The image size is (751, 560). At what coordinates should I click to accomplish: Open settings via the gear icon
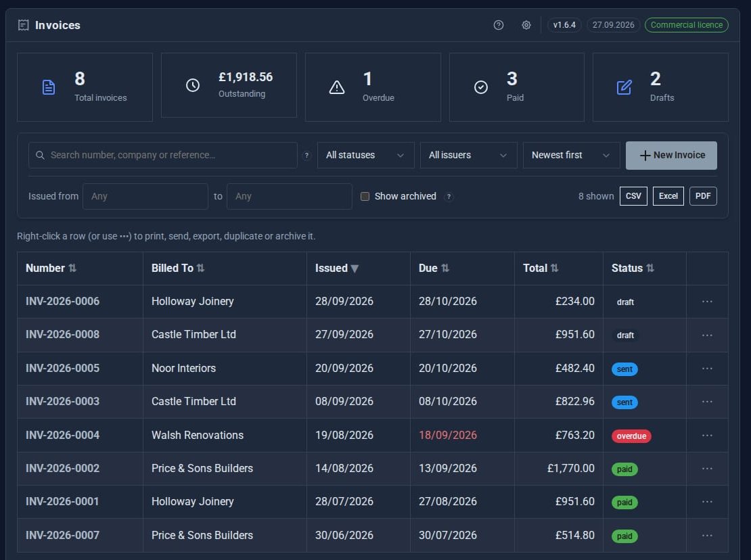526,25
